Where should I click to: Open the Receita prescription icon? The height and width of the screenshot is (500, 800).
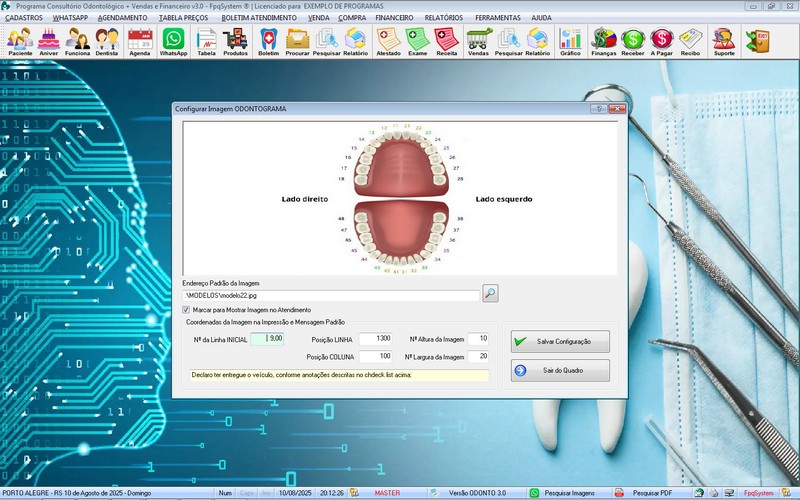click(x=447, y=41)
